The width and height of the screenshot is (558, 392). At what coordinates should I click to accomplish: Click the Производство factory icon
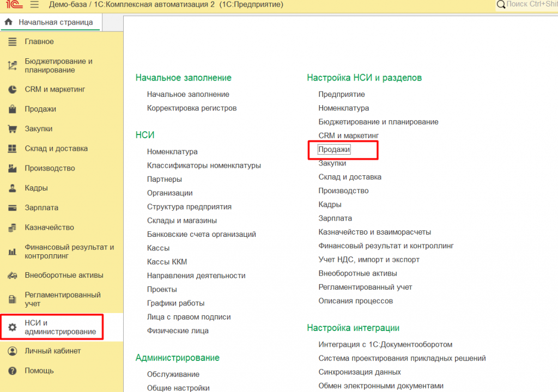(x=13, y=168)
